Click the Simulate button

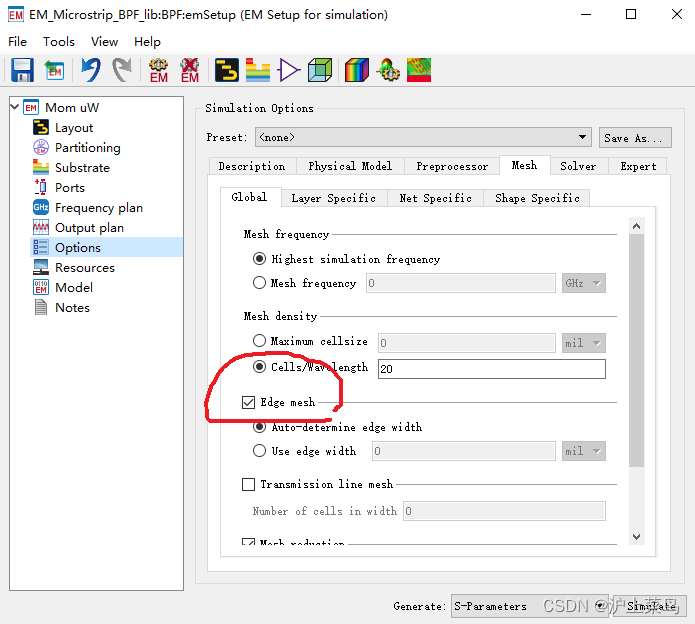pos(650,606)
